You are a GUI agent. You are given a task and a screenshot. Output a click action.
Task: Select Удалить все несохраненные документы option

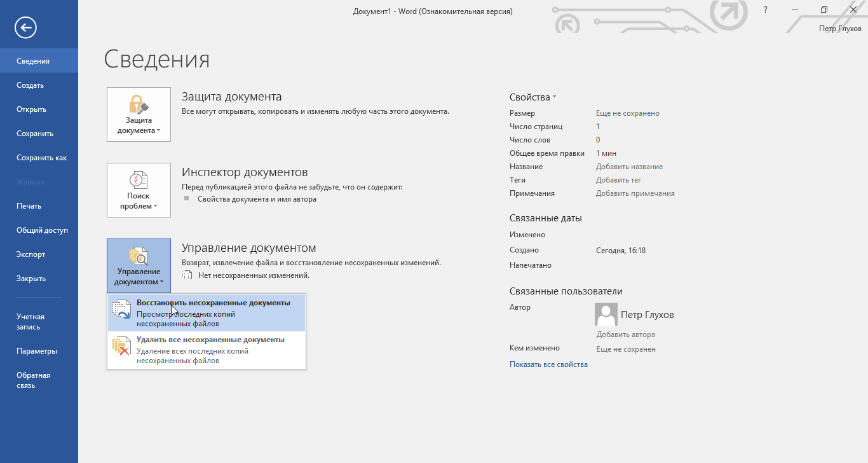point(207,350)
